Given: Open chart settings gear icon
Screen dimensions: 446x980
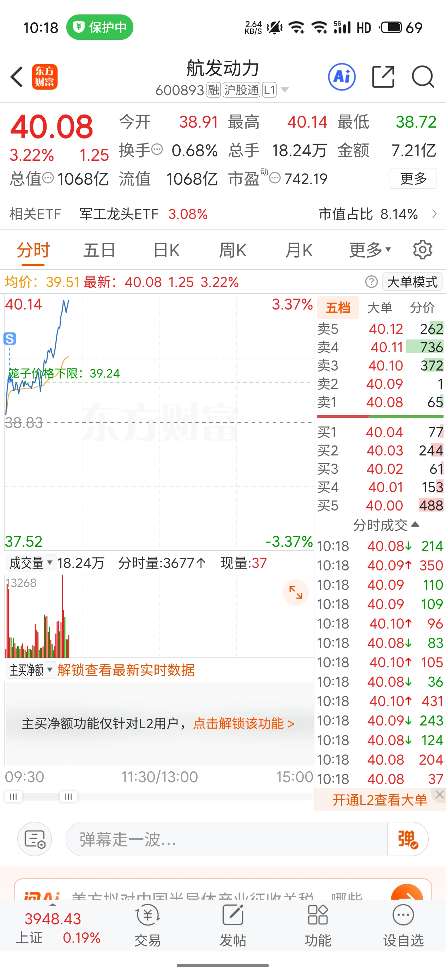Looking at the screenshot, I should point(422,250).
